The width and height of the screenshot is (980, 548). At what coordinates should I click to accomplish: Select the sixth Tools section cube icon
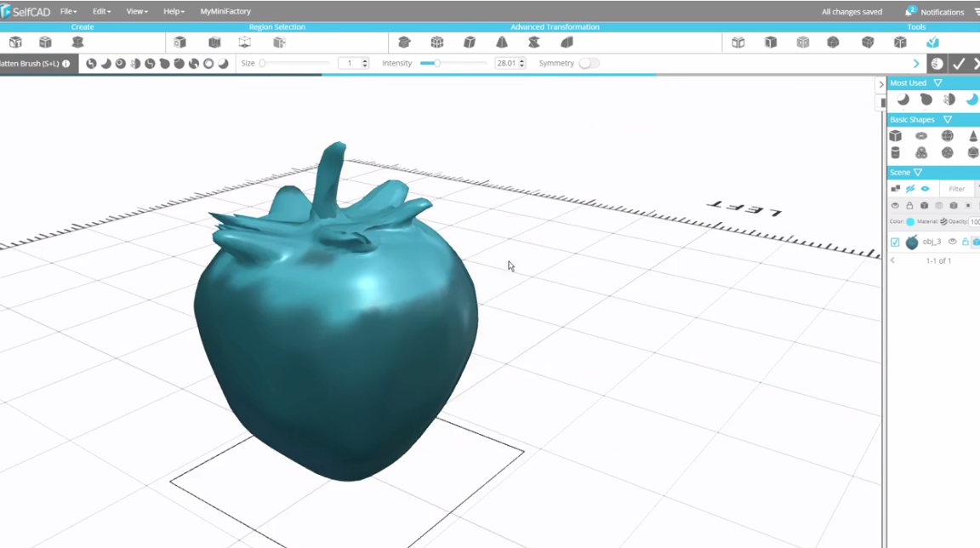pos(900,43)
